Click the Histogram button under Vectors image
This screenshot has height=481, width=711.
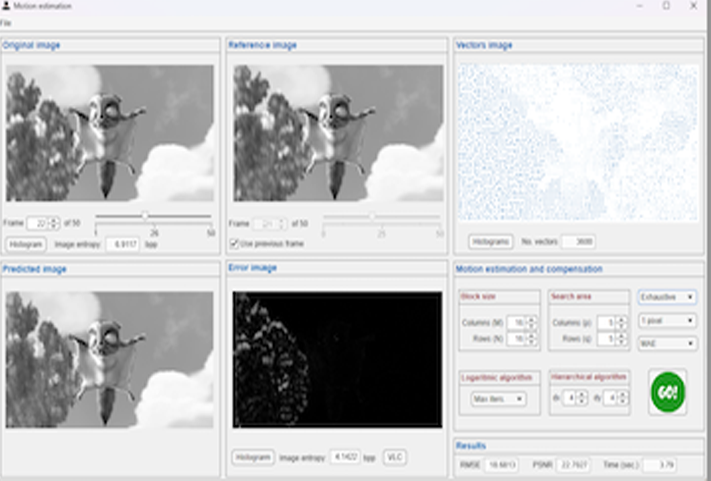(x=491, y=242)
